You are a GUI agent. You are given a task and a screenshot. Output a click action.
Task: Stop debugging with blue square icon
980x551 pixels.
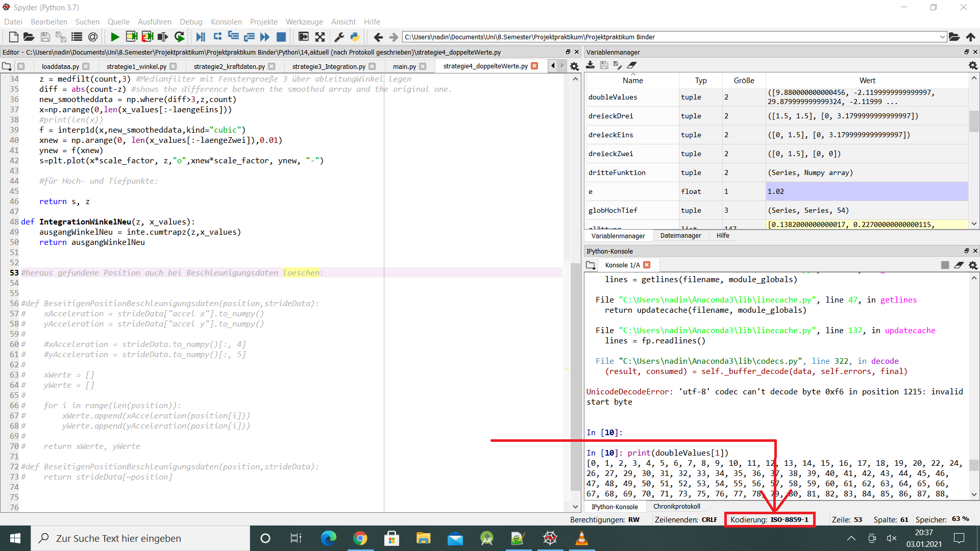tap(281, 37)
